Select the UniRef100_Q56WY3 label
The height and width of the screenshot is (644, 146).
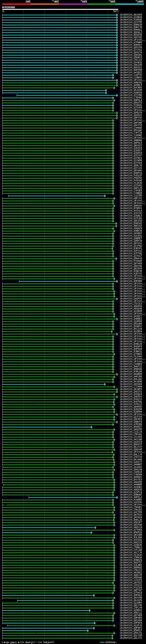131,58
